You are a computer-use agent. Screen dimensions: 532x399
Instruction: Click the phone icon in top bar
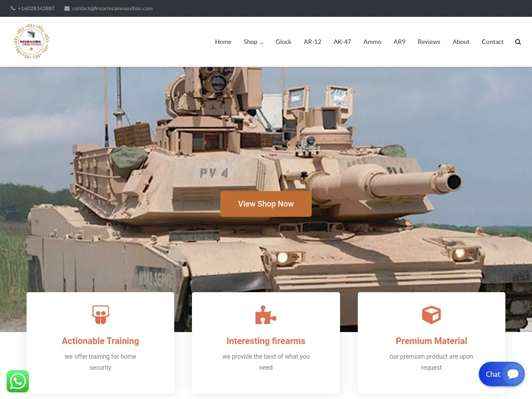(x=13, y=8)
